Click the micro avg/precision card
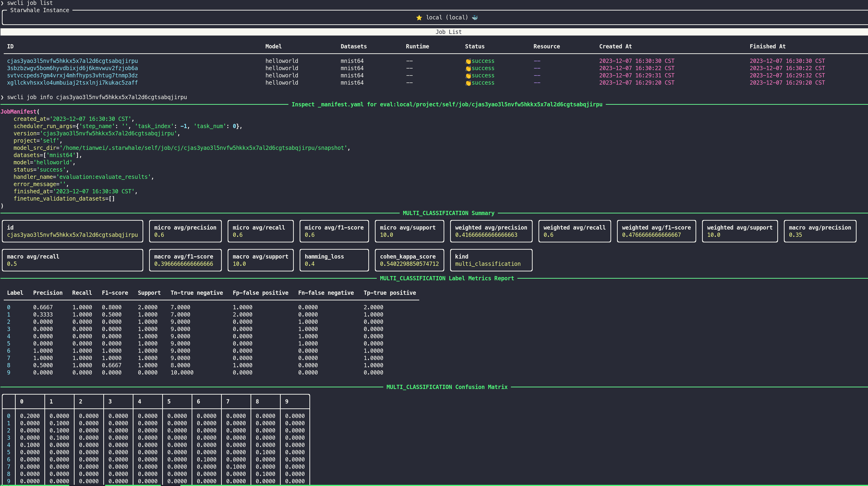 click(x=185, y=231)
